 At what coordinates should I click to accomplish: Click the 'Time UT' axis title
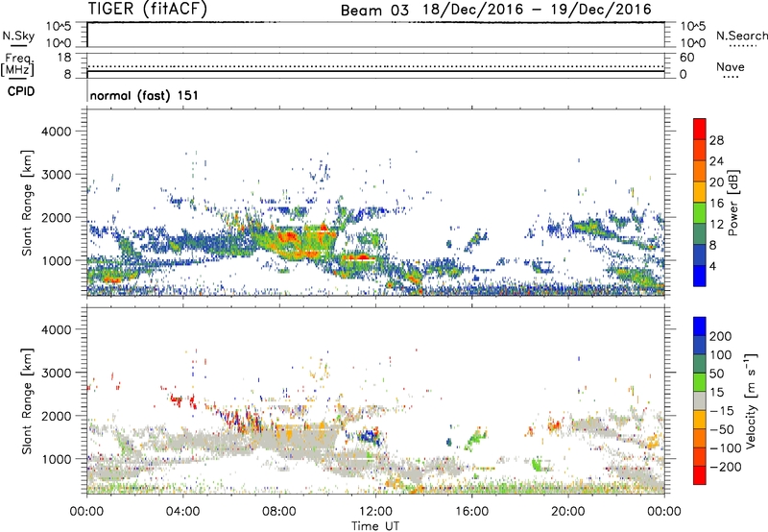[375, 526]
